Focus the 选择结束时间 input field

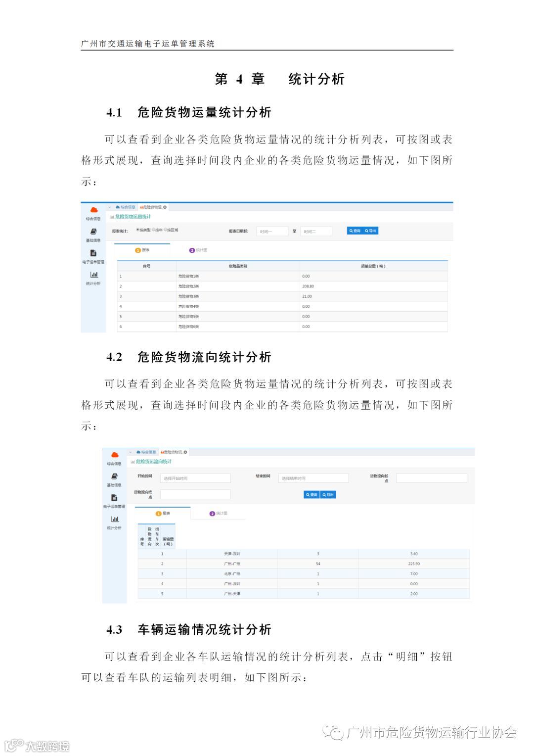(x=313, y=478)
